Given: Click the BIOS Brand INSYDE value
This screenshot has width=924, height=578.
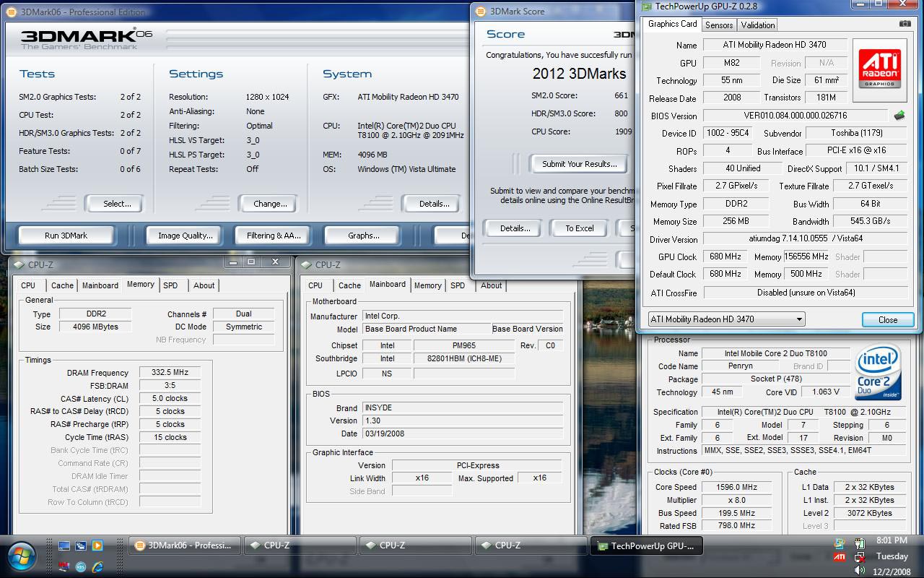Looking at the screenshot, I should point(462,407).
